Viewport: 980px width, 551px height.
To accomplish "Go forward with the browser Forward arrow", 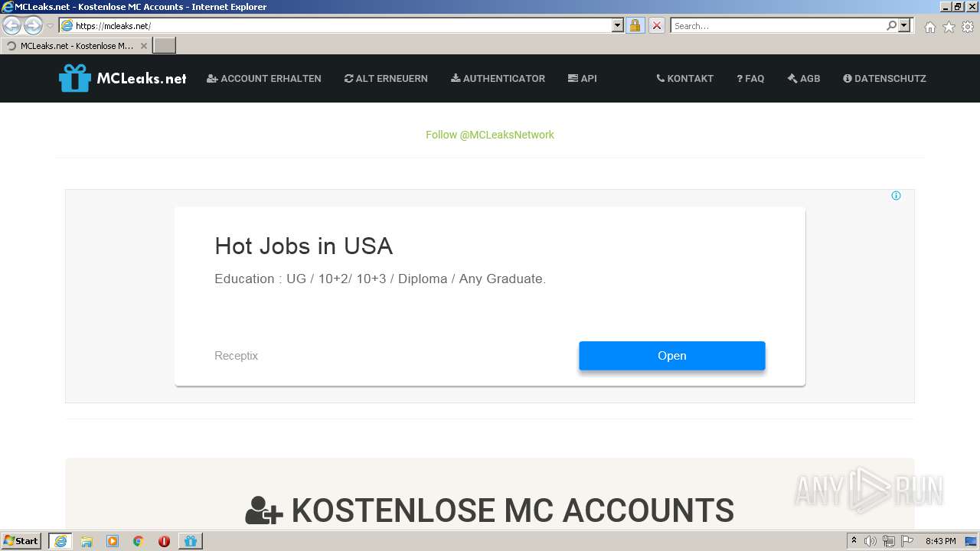I will [x=33, y=25].
